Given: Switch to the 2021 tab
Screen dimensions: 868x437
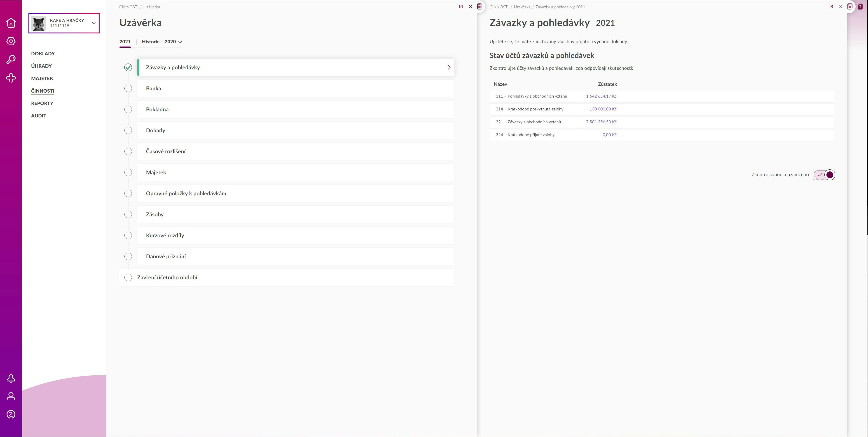Looking at the screenshot, I should click(125, 42).
